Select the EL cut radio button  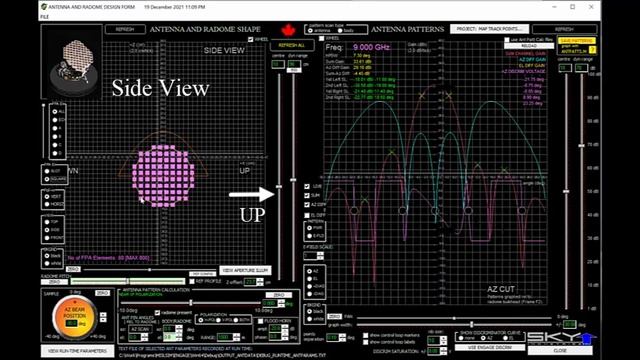(309, 279)
